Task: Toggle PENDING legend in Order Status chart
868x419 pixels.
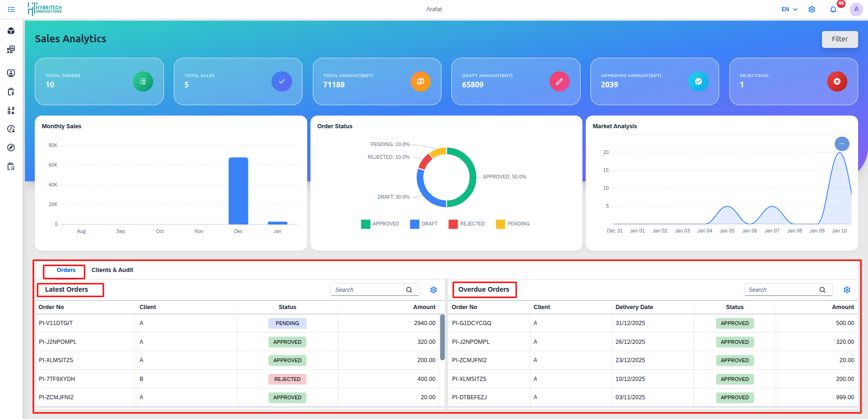Action: coord(513,224)
